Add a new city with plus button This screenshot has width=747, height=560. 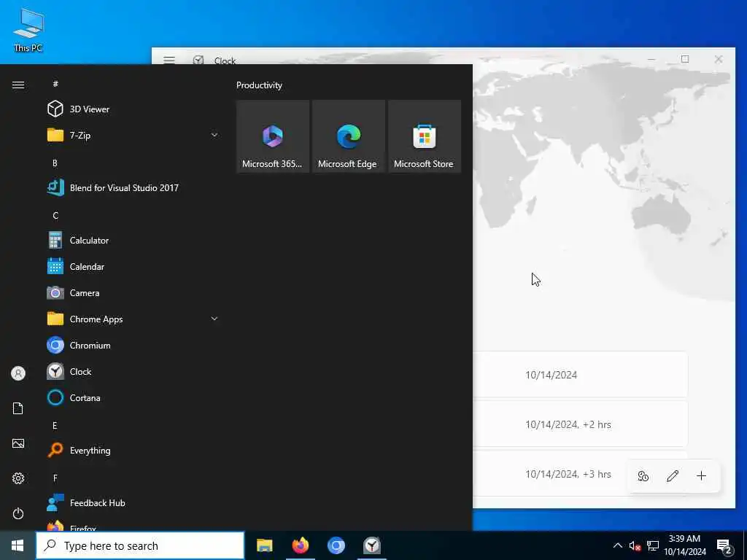pos(701,475)
